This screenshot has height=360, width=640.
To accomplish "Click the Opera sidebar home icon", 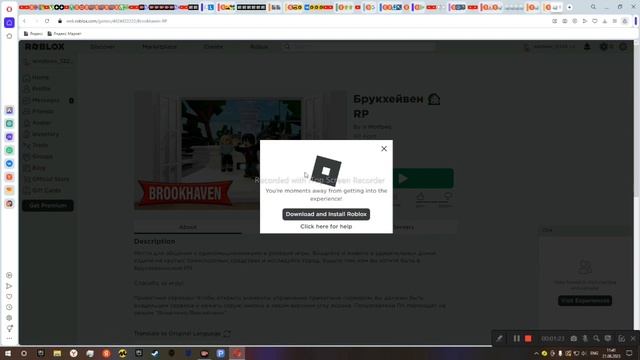I will (x=9, y=23).
